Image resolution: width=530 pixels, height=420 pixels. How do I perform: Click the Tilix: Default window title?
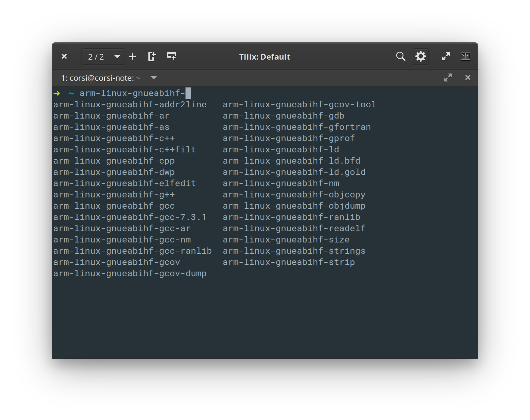(265, 57)
